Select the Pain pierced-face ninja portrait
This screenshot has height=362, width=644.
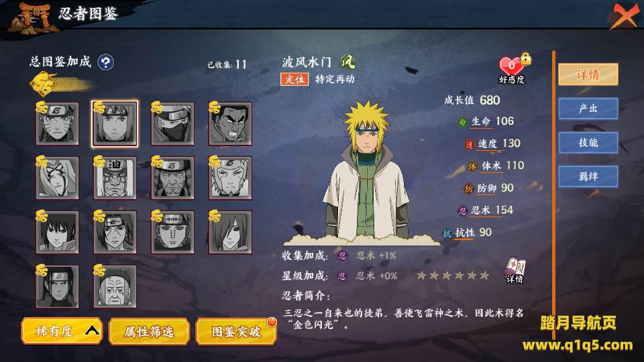click(172, 232)
